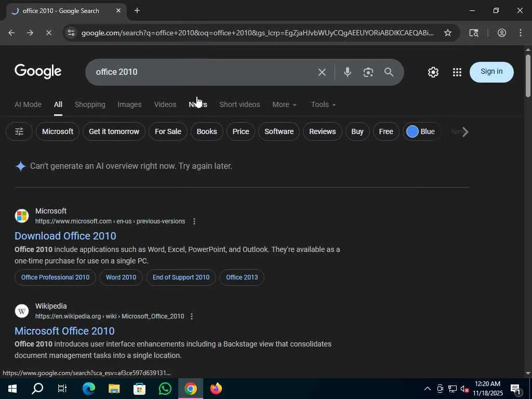Bookmark this page with the star icon
Screen dimensions: 532x399
click(x=447, y=33)
